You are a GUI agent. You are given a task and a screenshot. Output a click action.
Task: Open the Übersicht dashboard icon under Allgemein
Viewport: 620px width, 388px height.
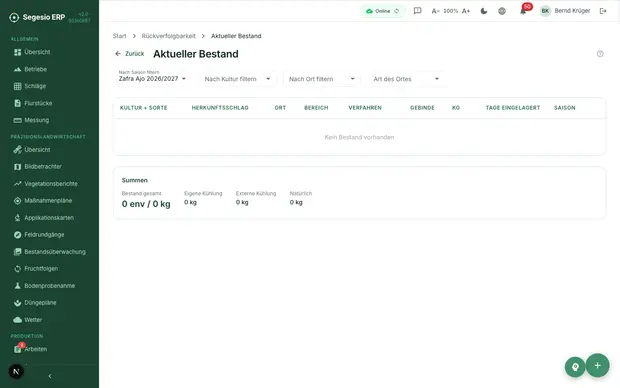click(17, 52)
